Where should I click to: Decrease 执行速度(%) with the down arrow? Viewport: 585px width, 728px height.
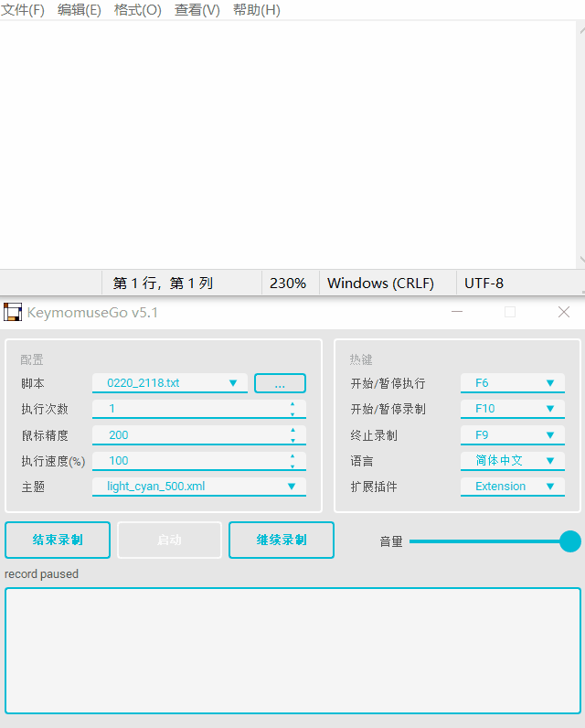click(x=292, y=466)
